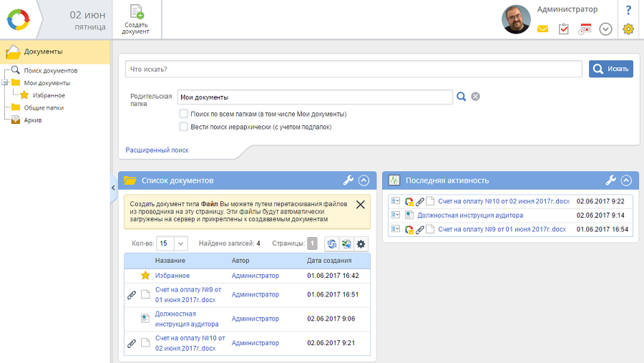Click the magnifier icon beside parent folder field

462,97
